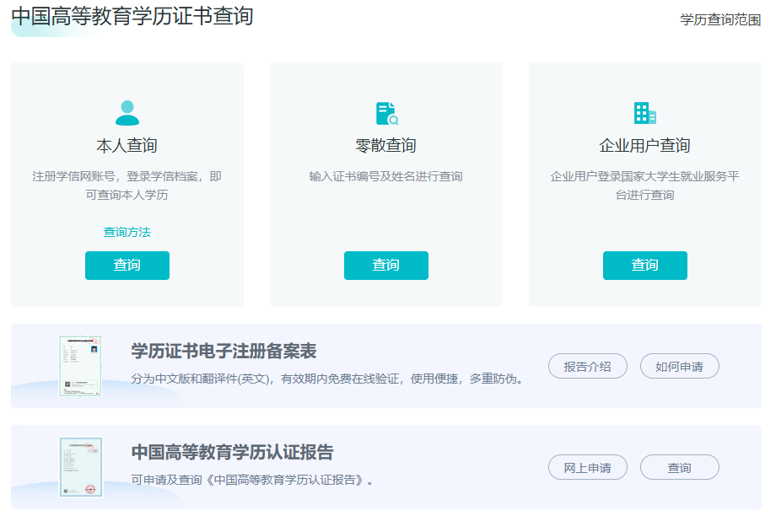Open 报告介绍 for the 电子注册备案表
This screenshot has width=776, height=532.
coord(588,366)
